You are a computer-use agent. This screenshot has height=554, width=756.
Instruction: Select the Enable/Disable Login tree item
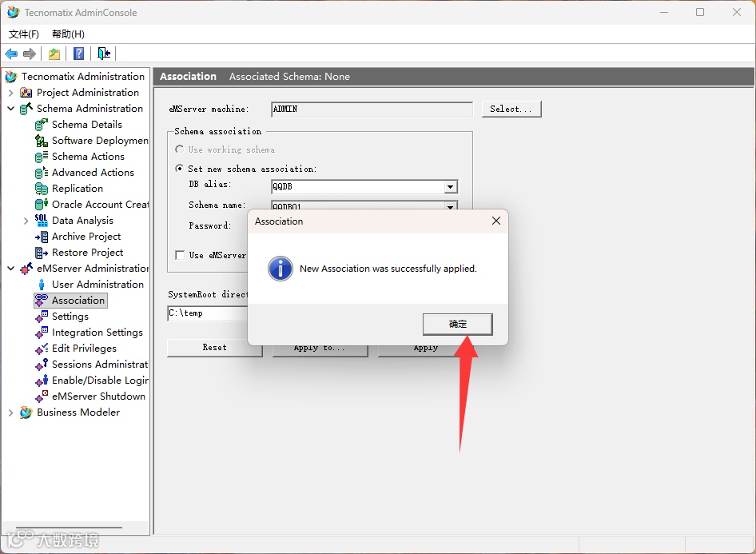[100, 381]
